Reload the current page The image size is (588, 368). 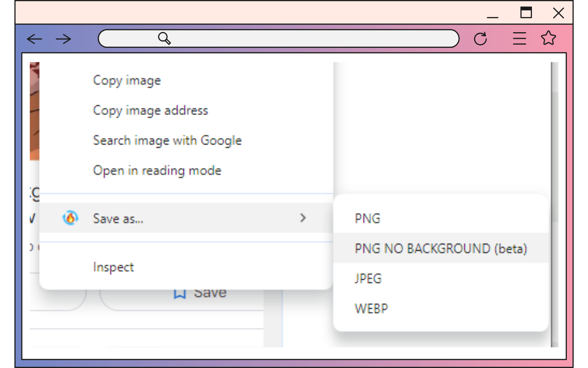tap(481, 39)
